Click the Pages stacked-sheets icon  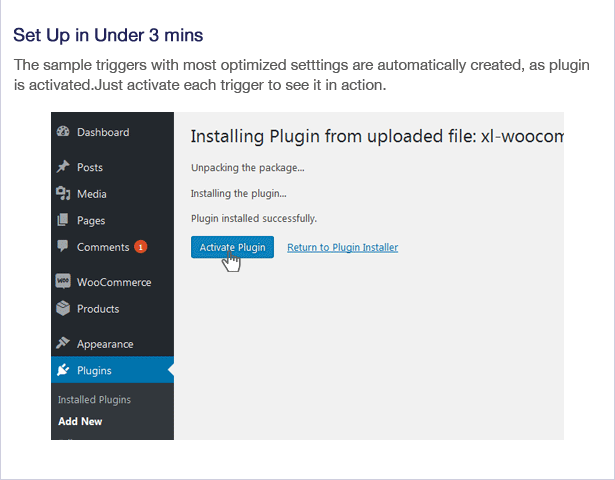coord(63,220)
